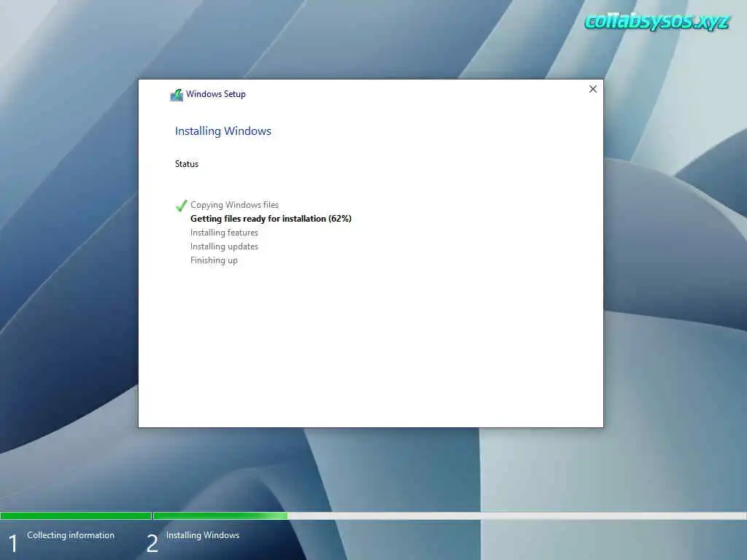Close the Windows Setup dialog
Screen dimensions: 747x560
pos(592,89)
